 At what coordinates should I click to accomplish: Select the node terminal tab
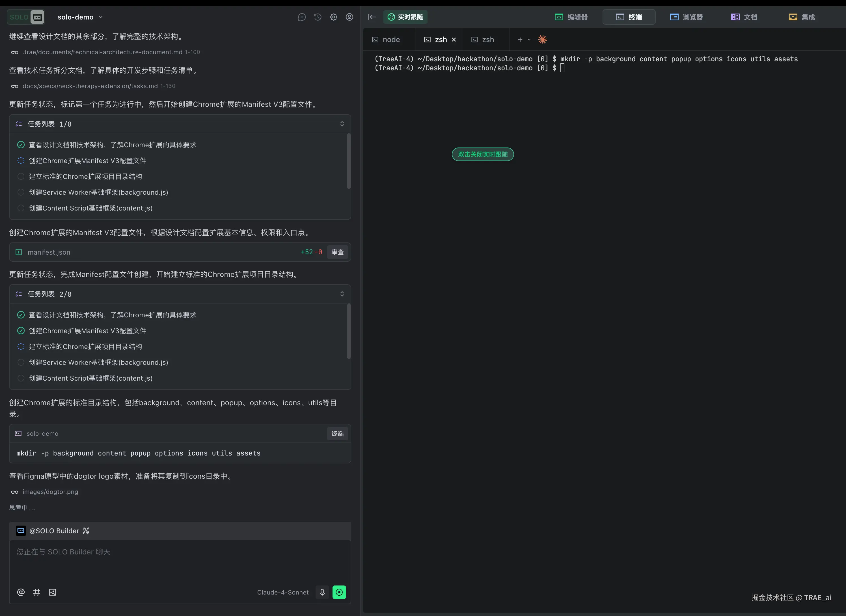(x=387, y=40)
